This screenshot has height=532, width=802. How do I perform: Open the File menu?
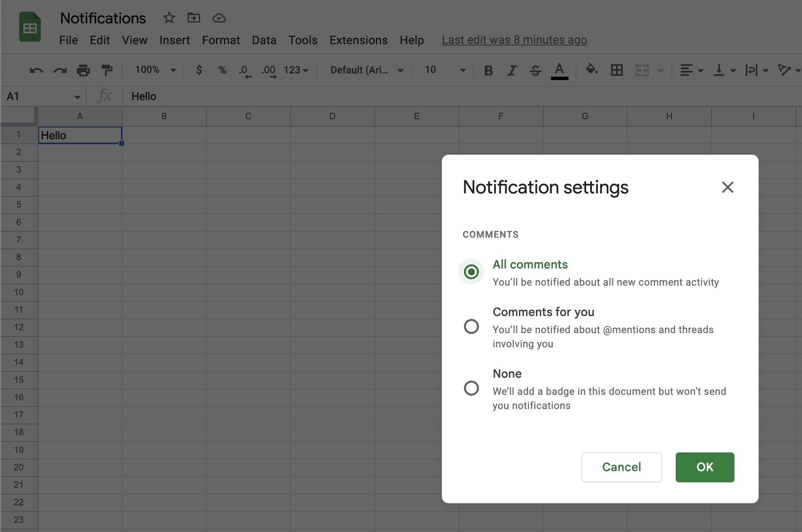click(x=68, y=40)
